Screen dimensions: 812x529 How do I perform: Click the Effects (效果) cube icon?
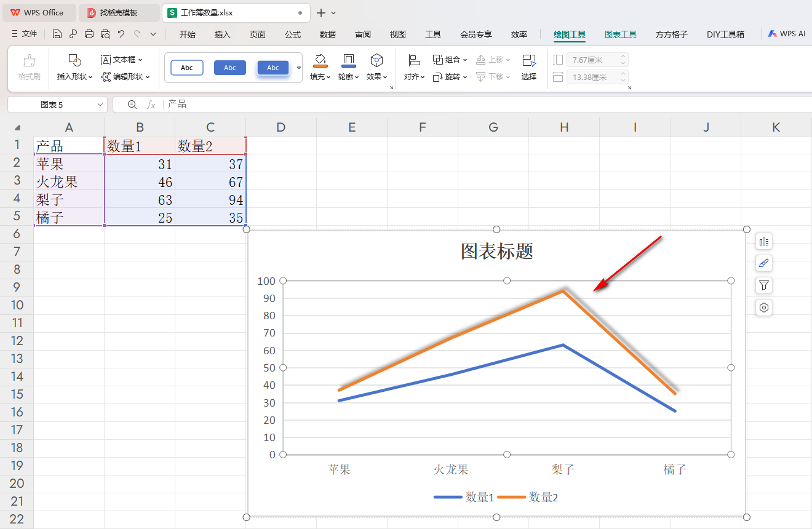click(376, 60)
